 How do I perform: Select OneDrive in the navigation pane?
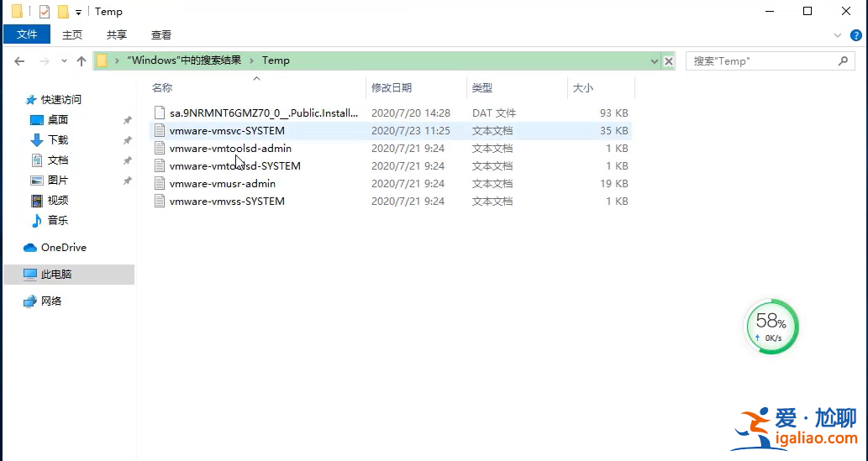tap(64, 248)
